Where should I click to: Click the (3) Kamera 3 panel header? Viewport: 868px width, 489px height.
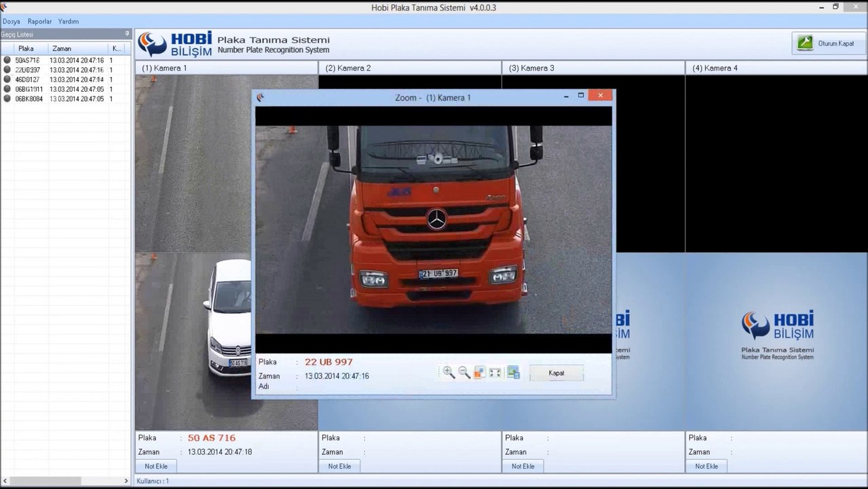click(593, 68)
